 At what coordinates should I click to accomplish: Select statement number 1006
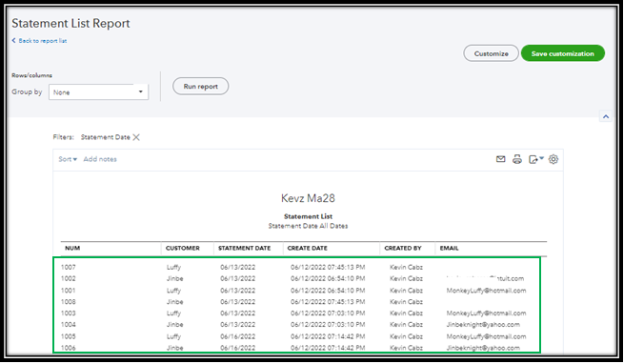[x=68, y=348]
